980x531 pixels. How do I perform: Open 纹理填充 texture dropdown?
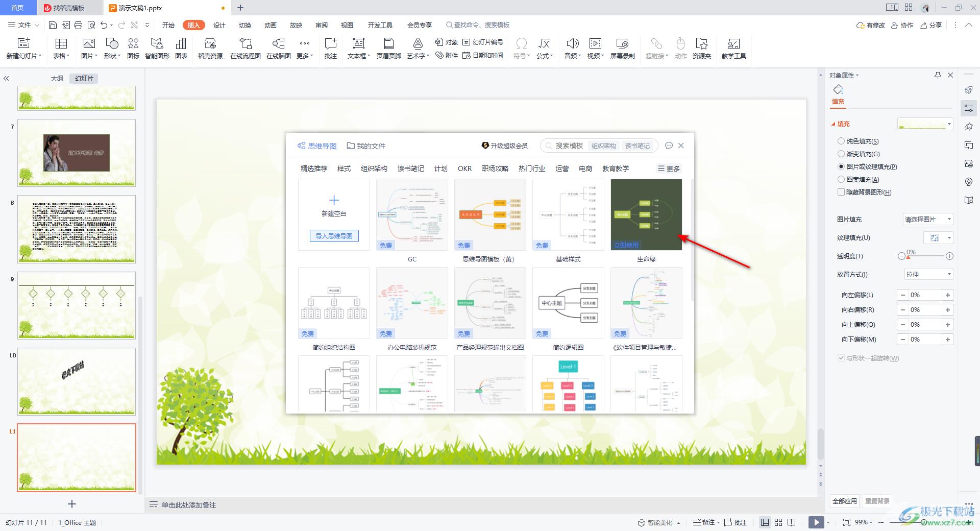point(939,238)
